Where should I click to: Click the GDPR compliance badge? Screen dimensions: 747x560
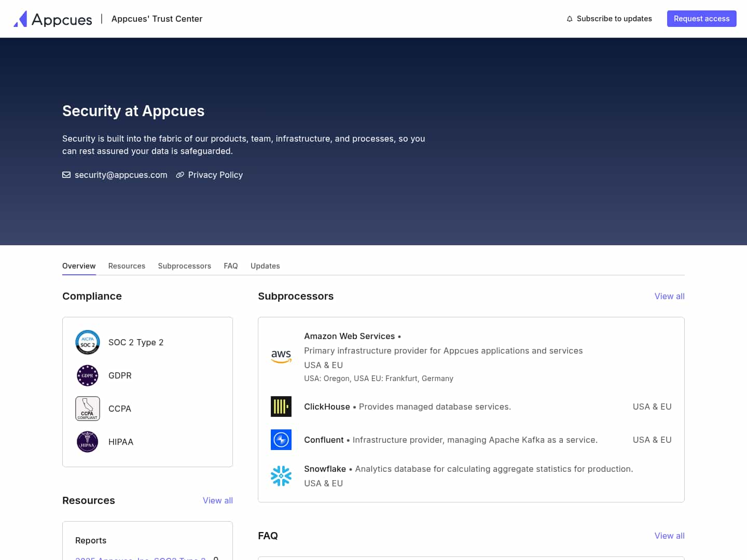coord(88,375)
